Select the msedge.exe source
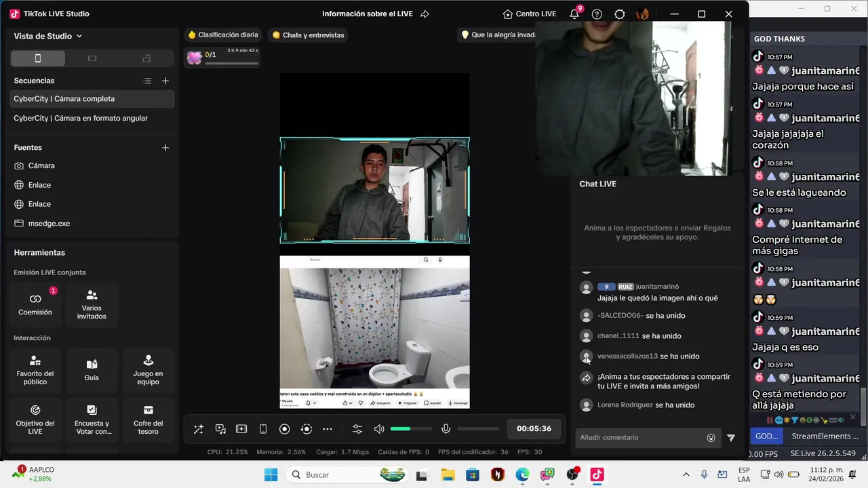 [92, 224]
